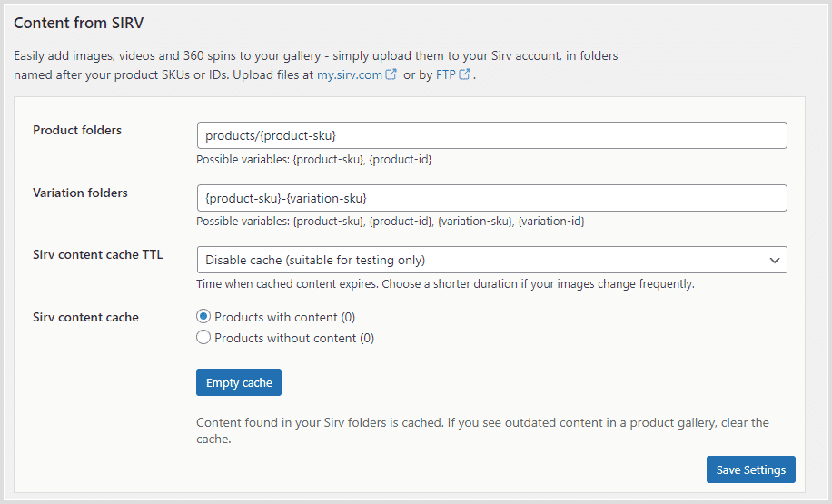Click the Variation folders input field
The height and width of the screenshot is (504, 832).
tap(492, 198)
